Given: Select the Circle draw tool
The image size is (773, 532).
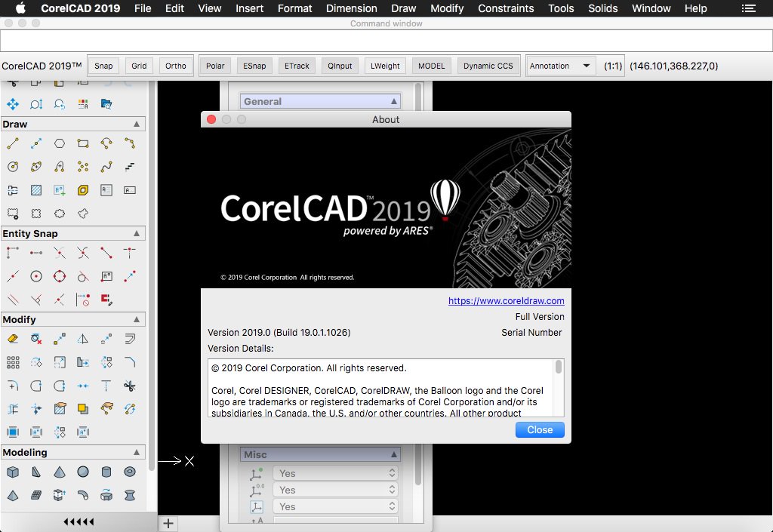Looking at the screenshot, I should [13, 167].
